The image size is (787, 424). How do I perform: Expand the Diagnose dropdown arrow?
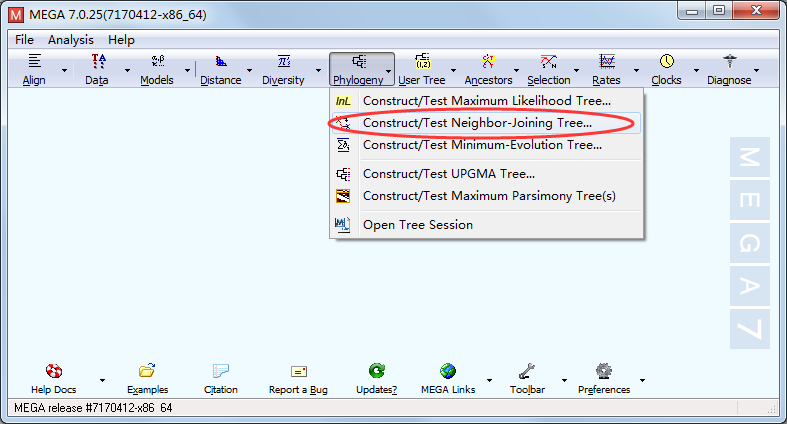[x=756, y=70]
